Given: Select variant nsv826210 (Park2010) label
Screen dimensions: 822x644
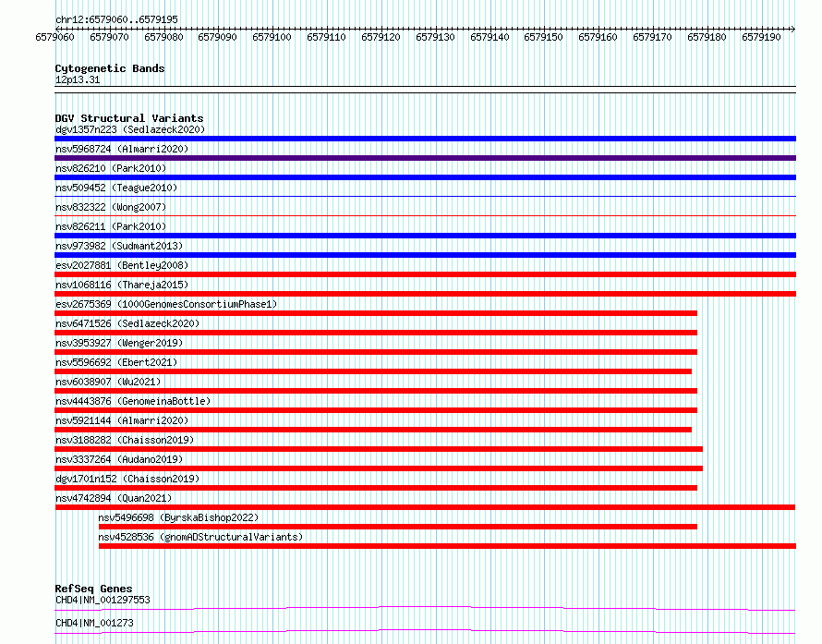Looking at the screenshot, I should (x=111, y=168).
